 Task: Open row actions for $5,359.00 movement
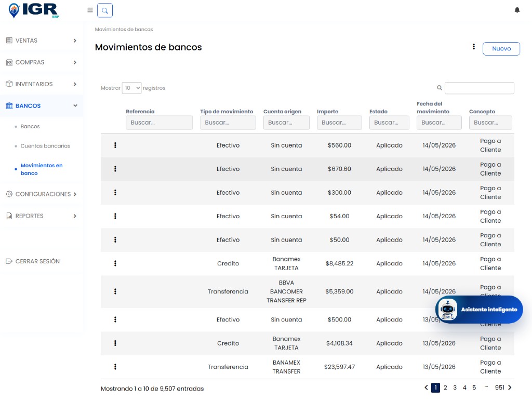pos(115,291)
